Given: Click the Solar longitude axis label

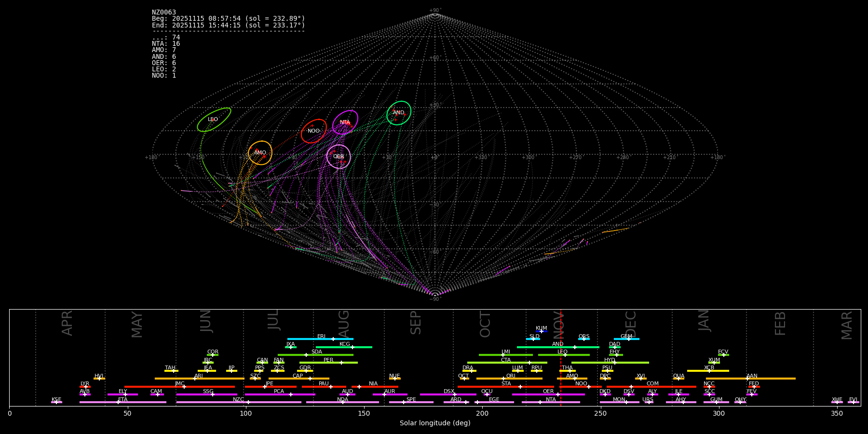Looking at the screenshot, I should pos(434,423).
